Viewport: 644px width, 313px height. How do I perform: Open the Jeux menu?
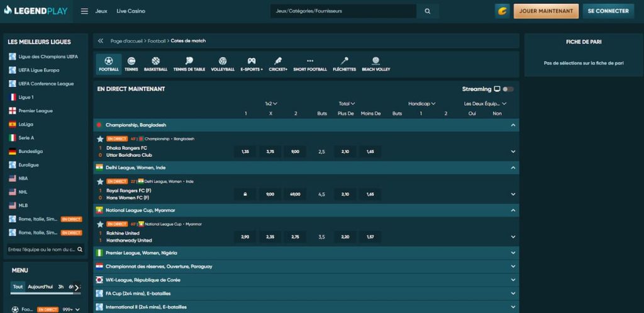click(101, 11)
